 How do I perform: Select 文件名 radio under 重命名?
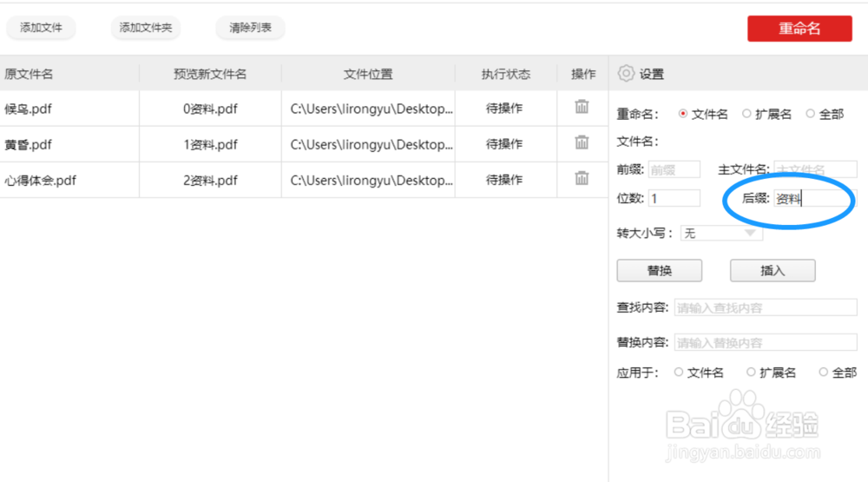pos(682,114)
